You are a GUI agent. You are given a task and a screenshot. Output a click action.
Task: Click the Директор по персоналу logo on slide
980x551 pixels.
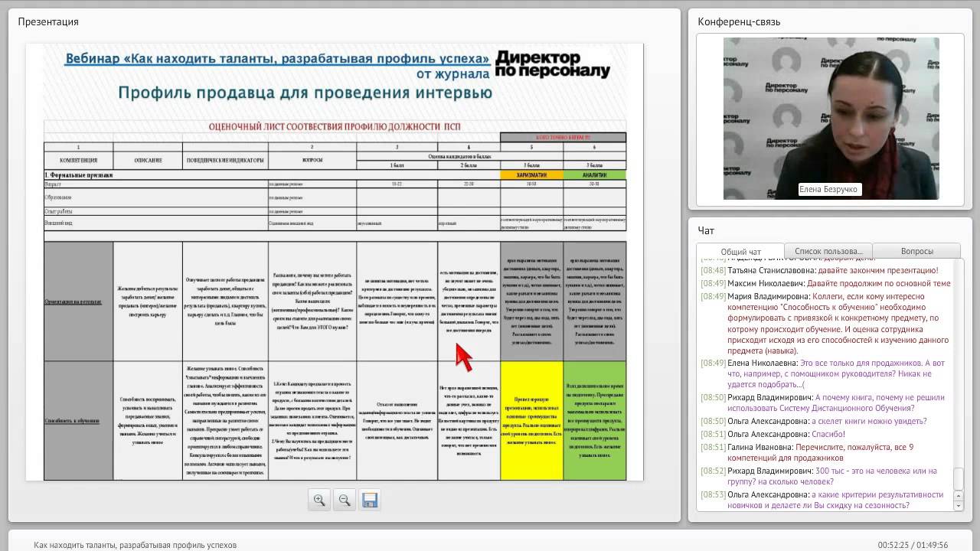553,64
